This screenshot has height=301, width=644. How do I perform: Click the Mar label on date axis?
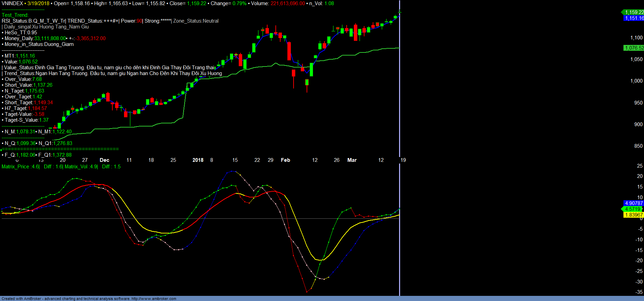pyautogui.click(x=352, y=160)
